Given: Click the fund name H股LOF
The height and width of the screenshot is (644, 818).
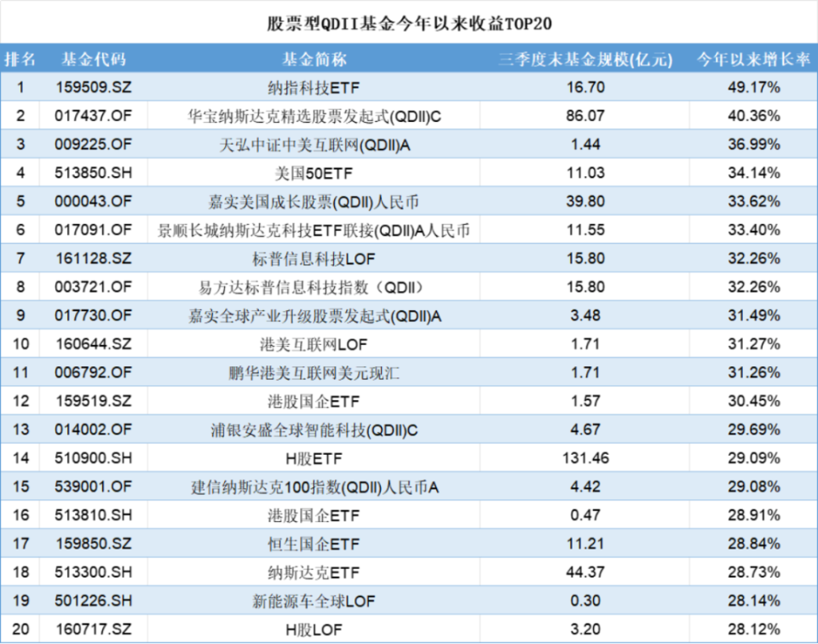Looking at the screenshot, I should tap(314, 630).
